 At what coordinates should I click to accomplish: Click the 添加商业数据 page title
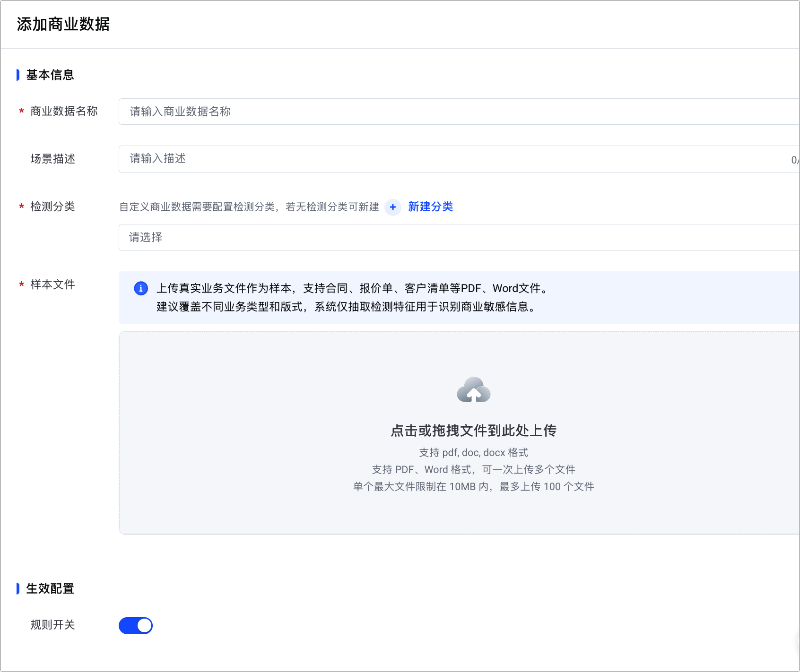[x=63, y=24]
